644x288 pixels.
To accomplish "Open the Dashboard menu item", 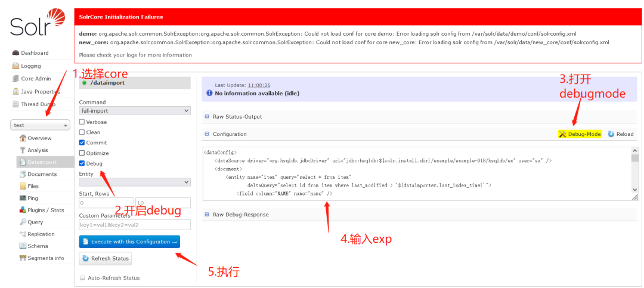I will 35,53.
